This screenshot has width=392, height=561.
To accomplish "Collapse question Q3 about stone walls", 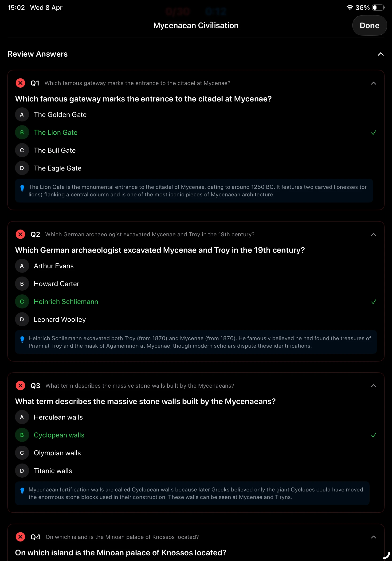I will click(x=373, y=386).
